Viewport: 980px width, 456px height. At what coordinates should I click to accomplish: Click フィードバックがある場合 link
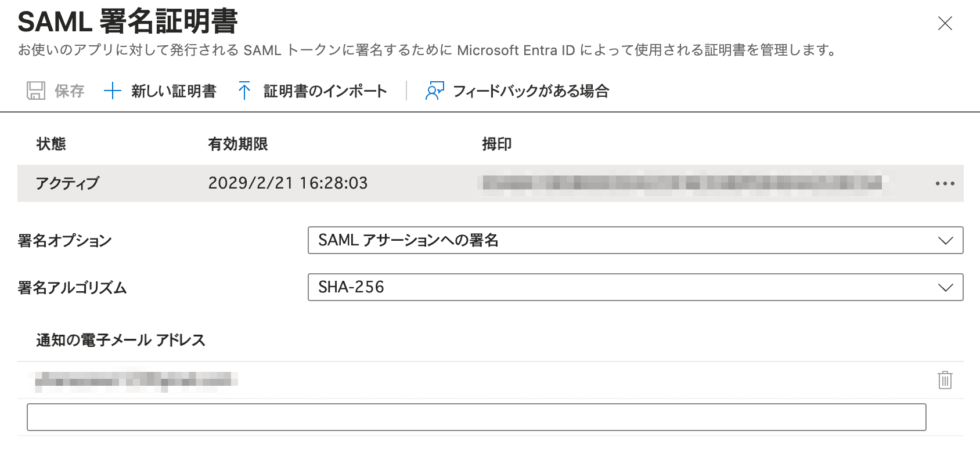click(x=531, y=91)
